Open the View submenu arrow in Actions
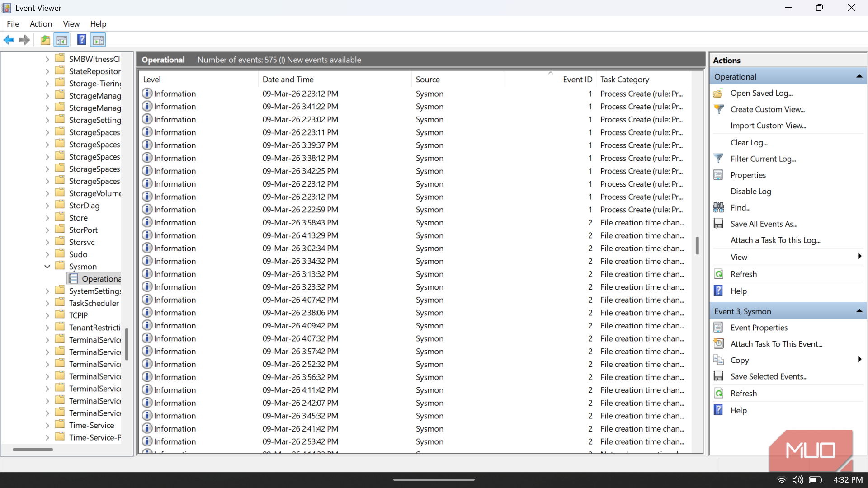The width and height of the screenshot is (868, 488). (859, 257)
